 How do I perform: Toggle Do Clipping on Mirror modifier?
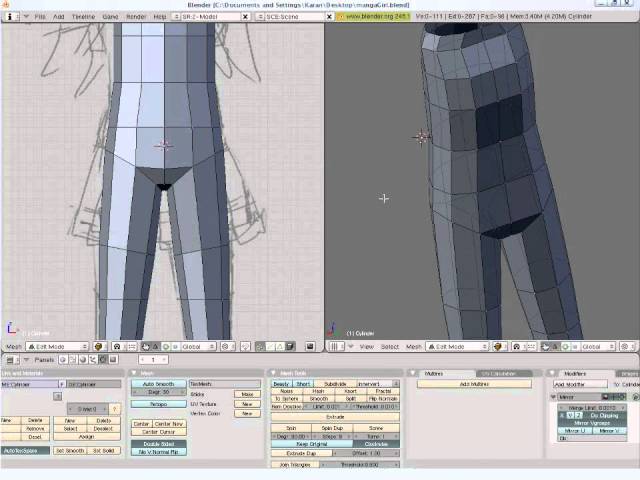605,416
